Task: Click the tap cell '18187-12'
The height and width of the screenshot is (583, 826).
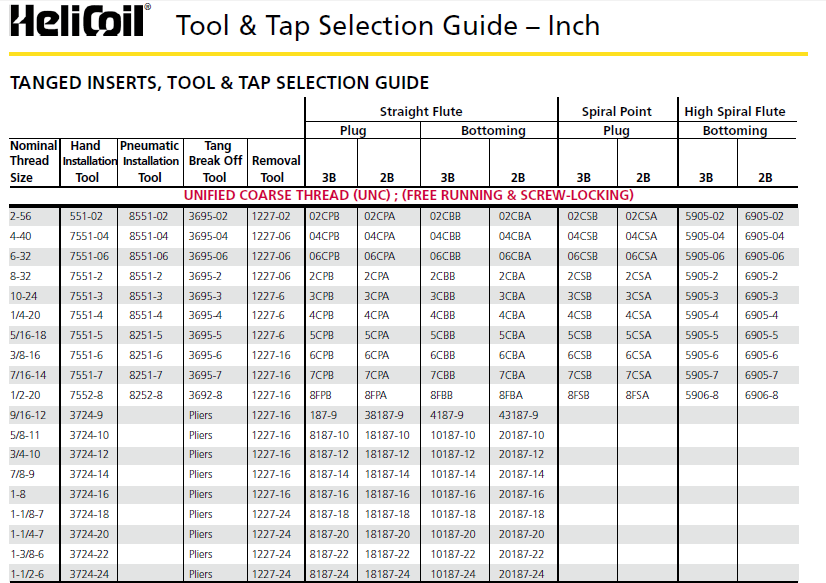Action: click(387, 454)
